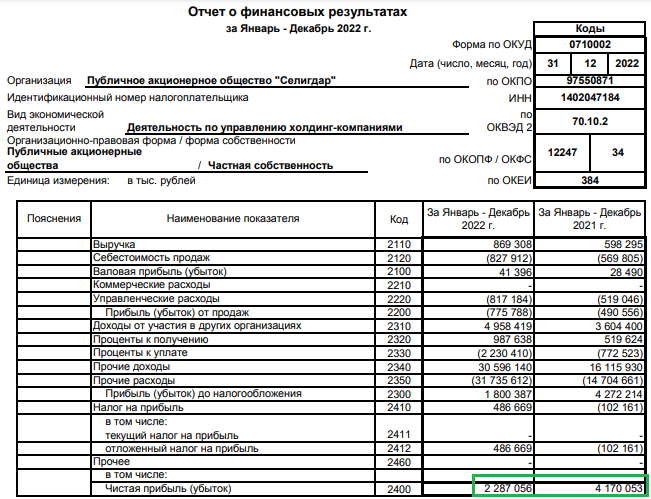Click participation income value 4 958 419
Viewport: 651px width, 499px height.
508,326
